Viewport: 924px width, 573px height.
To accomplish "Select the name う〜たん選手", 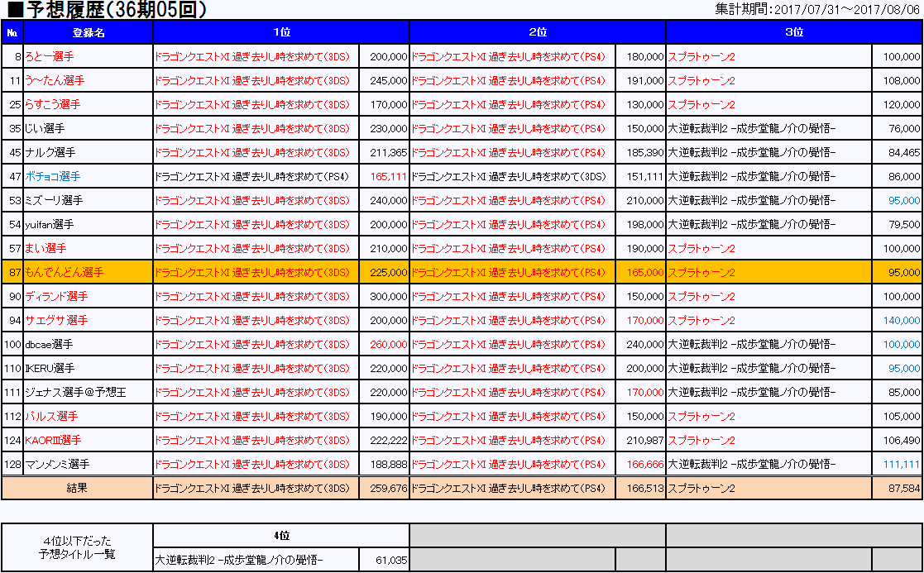I will tap(55, 81).
